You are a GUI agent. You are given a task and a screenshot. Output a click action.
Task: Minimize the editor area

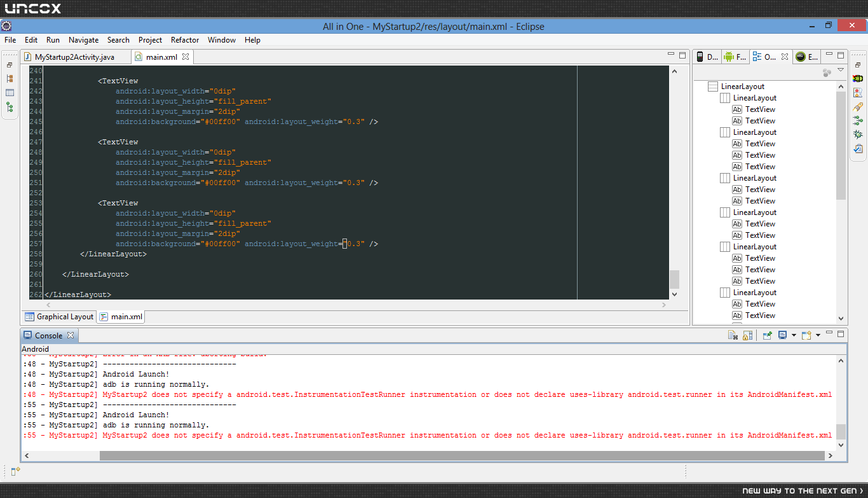671,55
